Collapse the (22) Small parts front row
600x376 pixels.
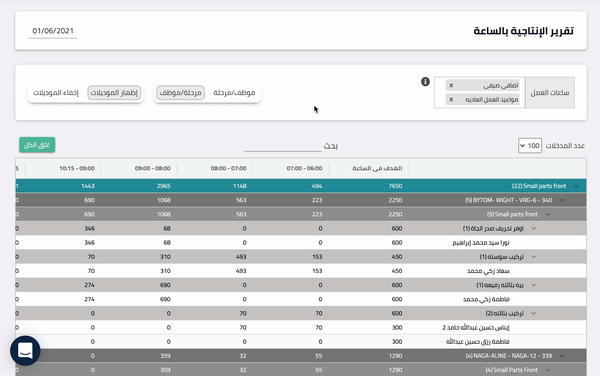(x=576, y=186)
